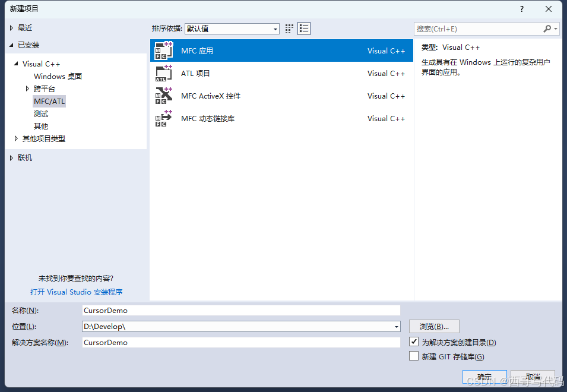
Task: Select the 跨平台 tree label
Action: (x=45, y=88)
